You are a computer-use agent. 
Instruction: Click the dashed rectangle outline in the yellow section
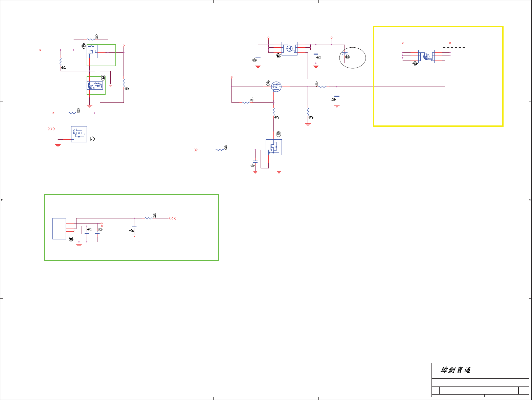454,42
